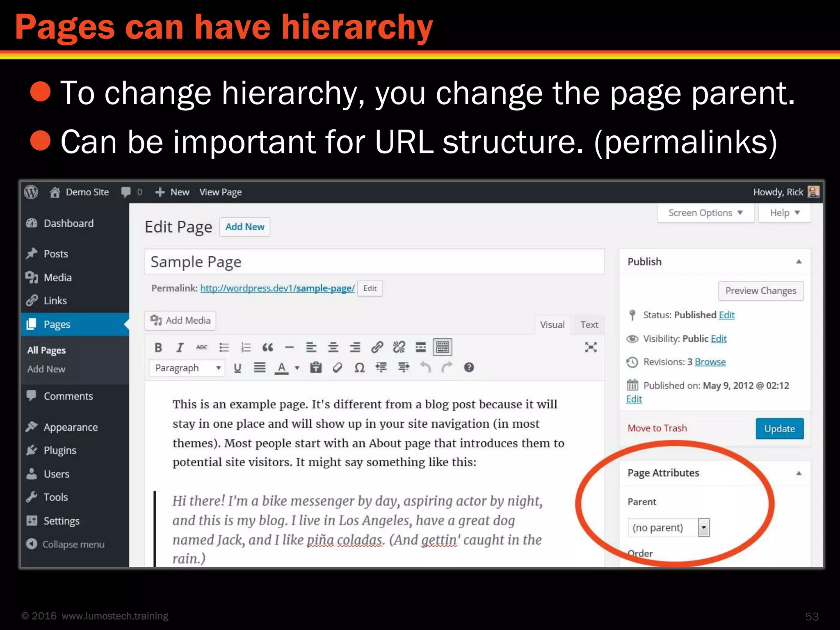
Task: Open the text color dropdown arrow
Action: (297, 367)
